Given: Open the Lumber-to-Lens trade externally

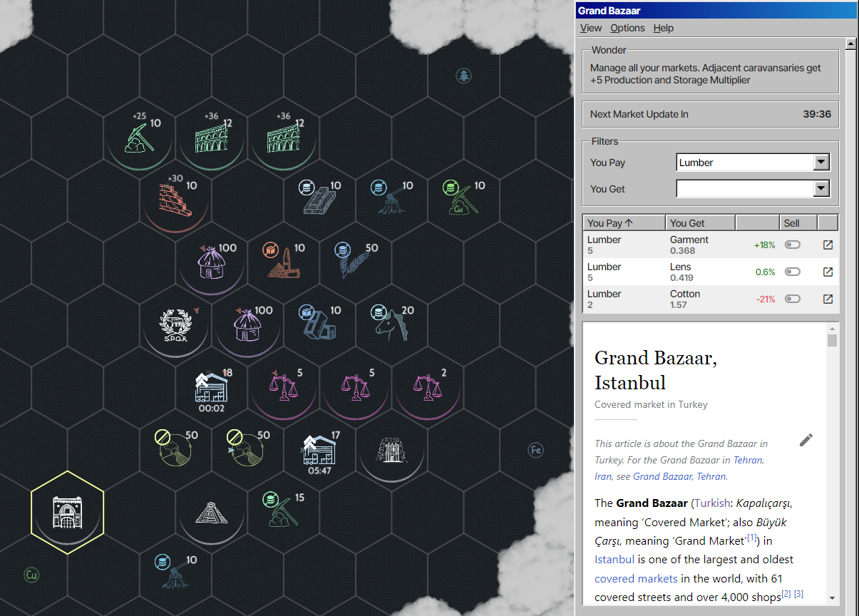Looking at the screenshot, I should 828,272.
